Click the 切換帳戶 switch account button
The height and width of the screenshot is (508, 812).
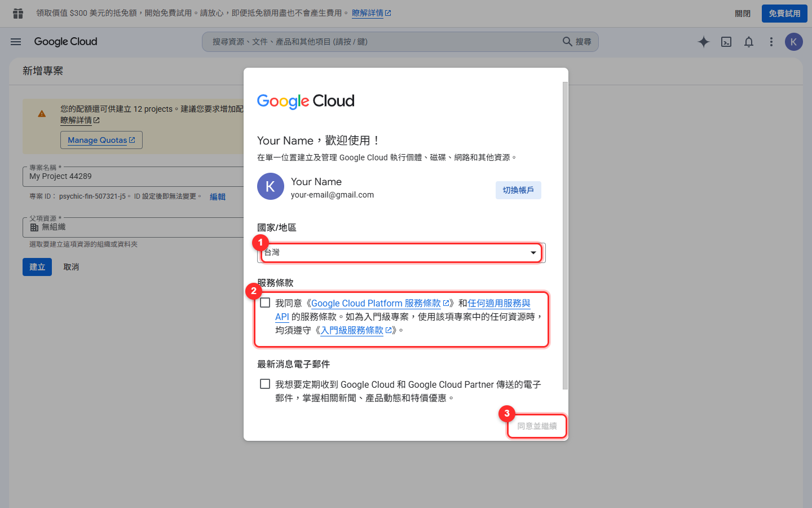(x=518, y=190)
